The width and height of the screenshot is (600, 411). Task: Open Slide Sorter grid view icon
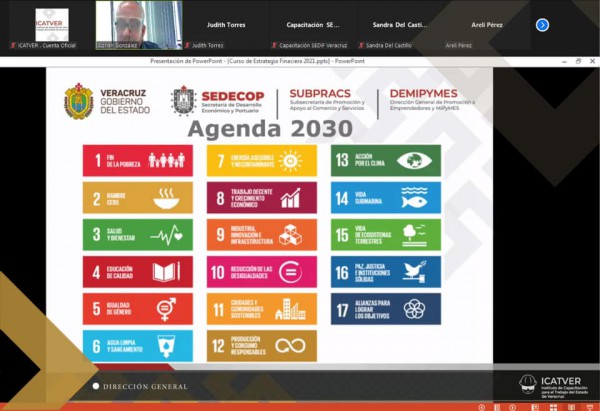(x=553, y=407)
